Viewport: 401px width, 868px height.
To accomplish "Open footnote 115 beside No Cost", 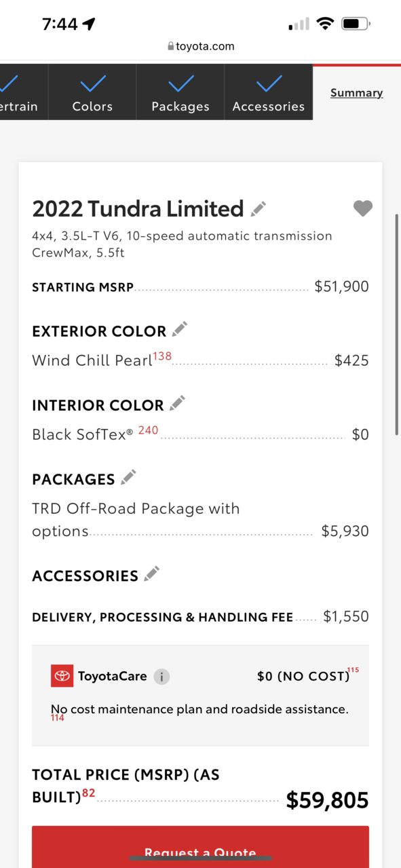I will (x=353, y=670).
